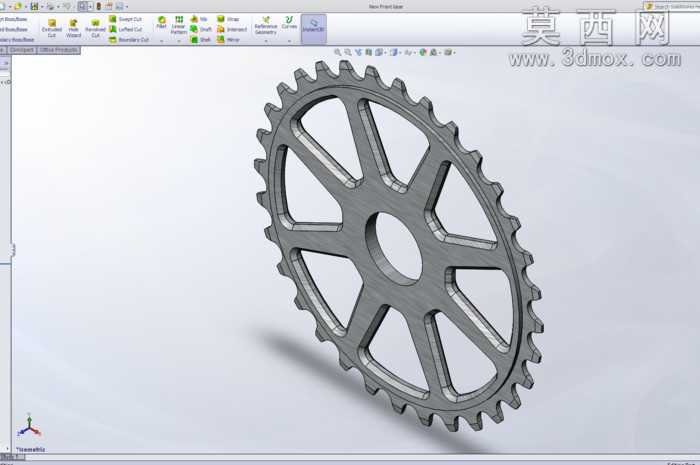Choose the Boundary Cut command
Viewport: 700px width, 465px height.
point(129,39)
